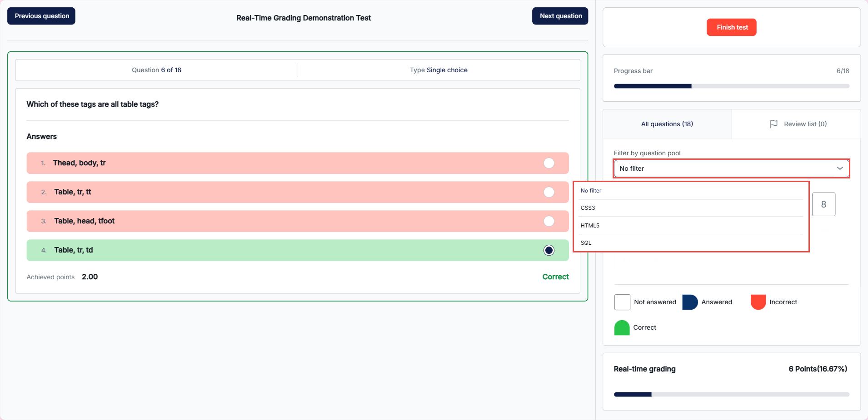Viewport: 868px width, 420px height.
Task: Click the green Correct legend icon
Action: pos(622,328)
